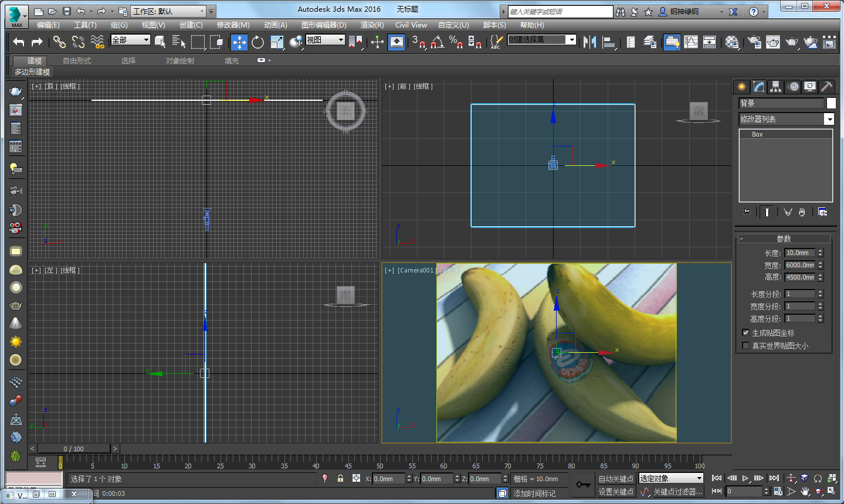
Task: Click the object color swatch beside 背景
Action: (x=831, y=103)
